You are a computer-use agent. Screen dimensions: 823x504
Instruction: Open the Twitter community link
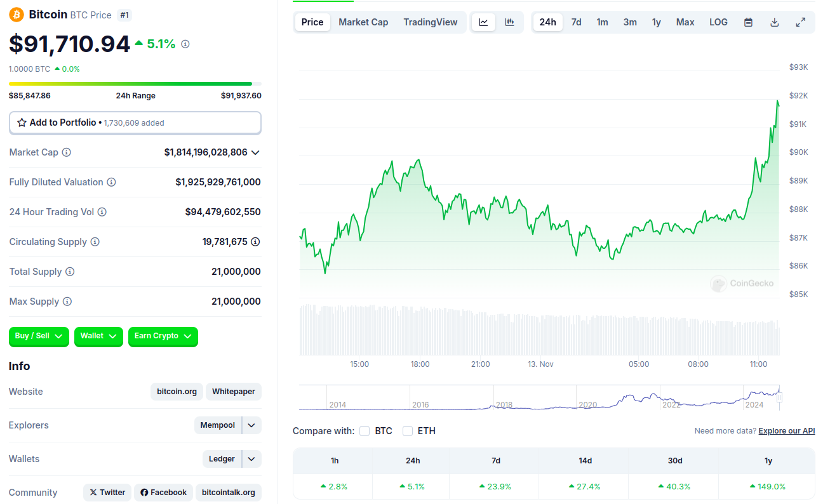point(107,493)
